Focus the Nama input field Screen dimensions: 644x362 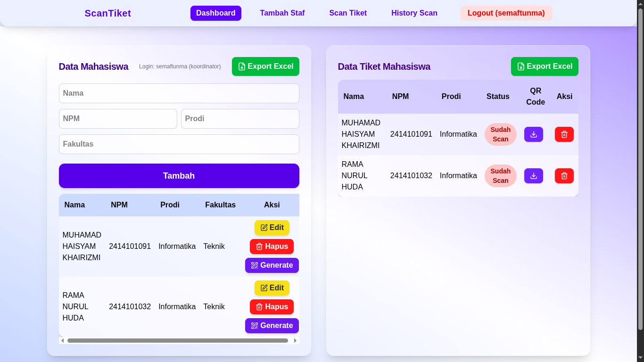[179, 93]
